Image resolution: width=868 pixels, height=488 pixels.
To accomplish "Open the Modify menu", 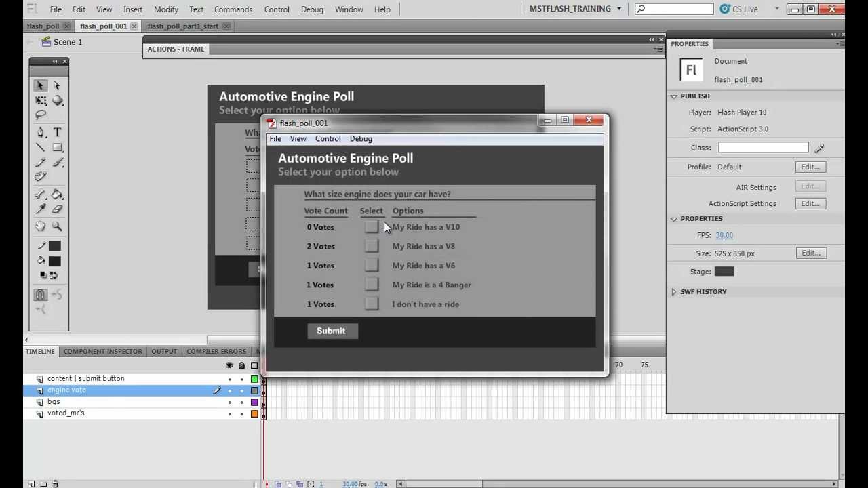I will [166, 9].
